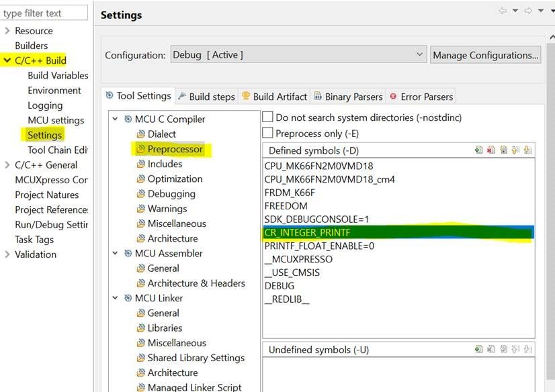Screen dimensions: 555x392
Task: Toggle the Preprocess only (-E) checkbox
Action: coord(267,133)
